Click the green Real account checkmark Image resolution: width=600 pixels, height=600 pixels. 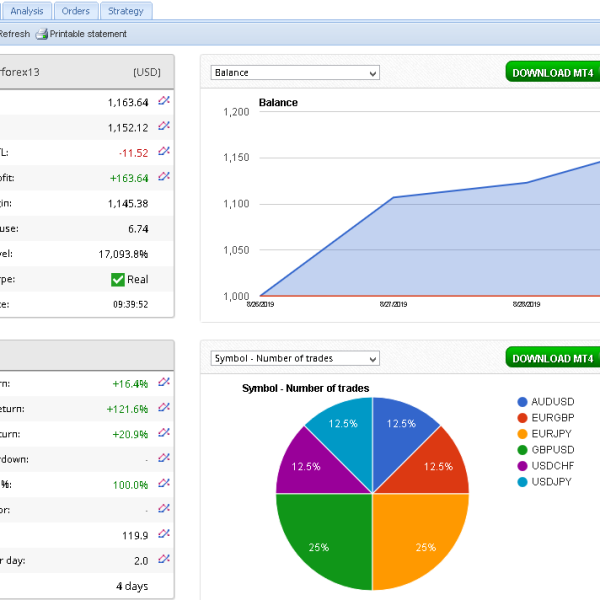pos(118,279)
